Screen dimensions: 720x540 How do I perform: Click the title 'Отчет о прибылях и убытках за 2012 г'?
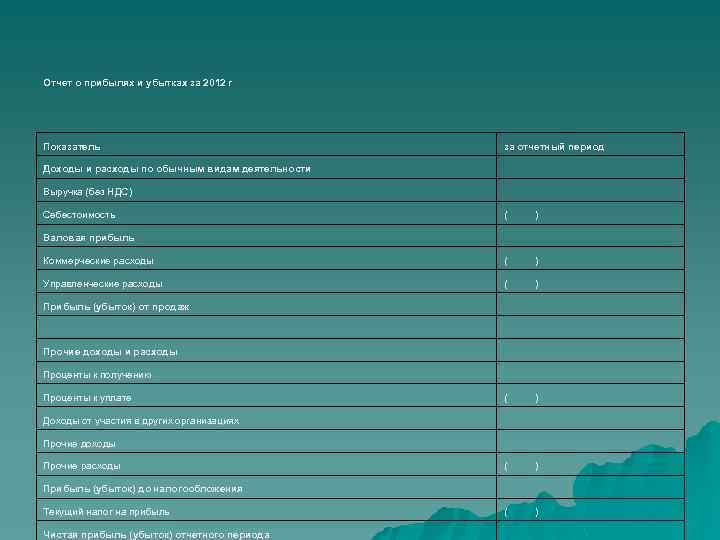click(x=137, y=83)
